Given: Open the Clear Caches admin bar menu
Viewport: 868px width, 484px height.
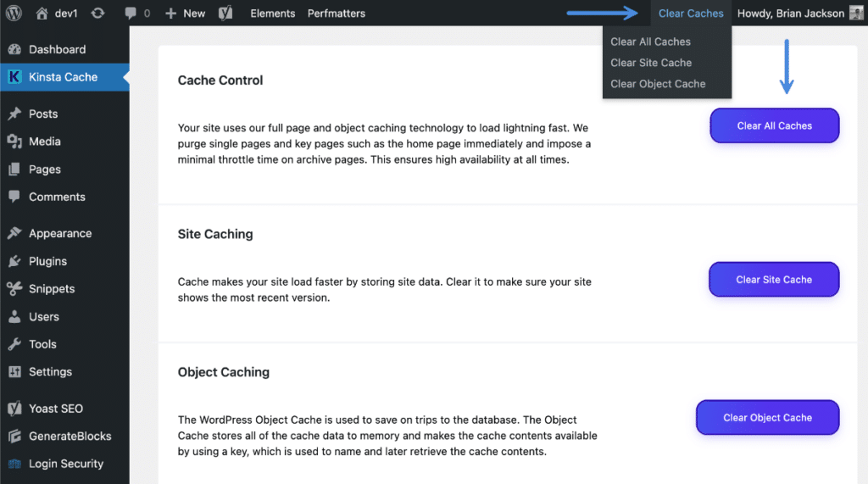Looking at the screenshot, I should 691,14.
